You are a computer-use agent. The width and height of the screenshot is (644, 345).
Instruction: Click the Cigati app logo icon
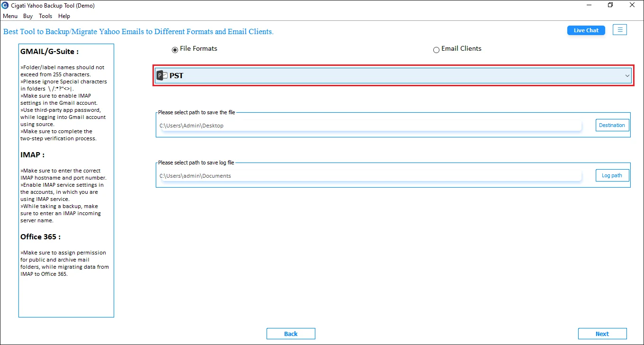(x=5, y=6)
